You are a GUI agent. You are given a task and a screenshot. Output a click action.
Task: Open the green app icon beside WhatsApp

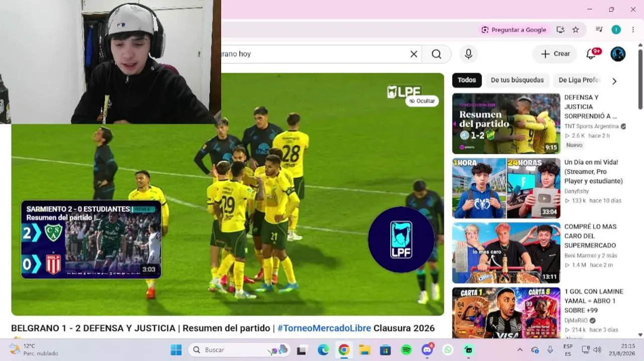468,350
